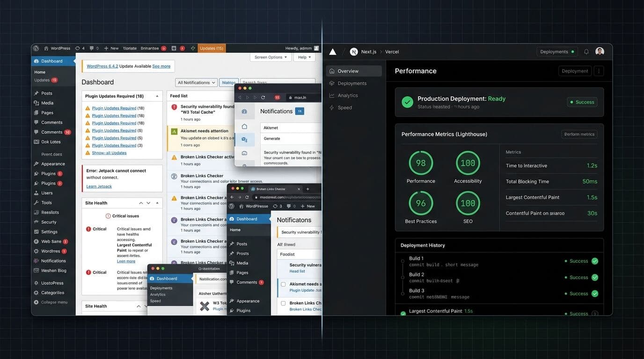644x359 pixels.
Task: Click the Perform metrics button
Action: 579,134
